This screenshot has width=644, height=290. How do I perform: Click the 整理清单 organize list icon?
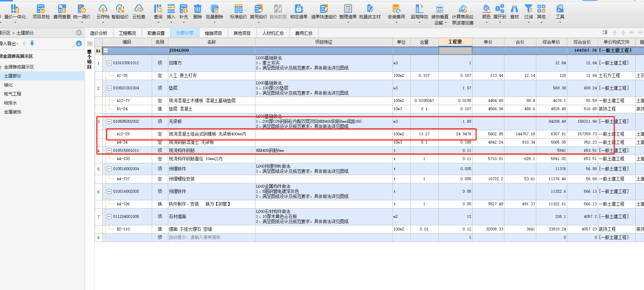(x=348, y=9)
